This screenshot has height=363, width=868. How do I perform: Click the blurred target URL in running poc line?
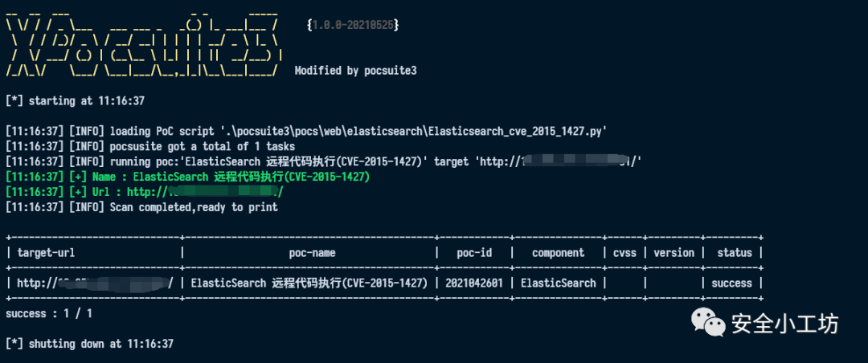coord(579,161)
